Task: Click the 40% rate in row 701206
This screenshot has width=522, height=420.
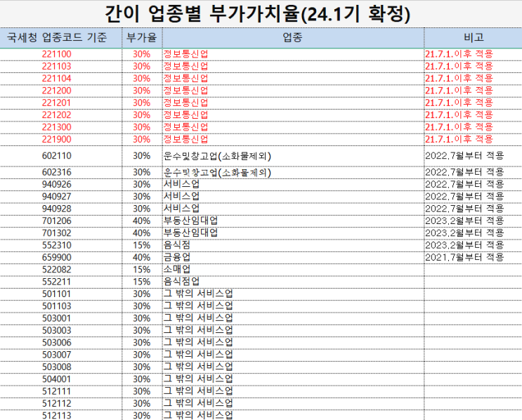Action: [x=141, y=221]
